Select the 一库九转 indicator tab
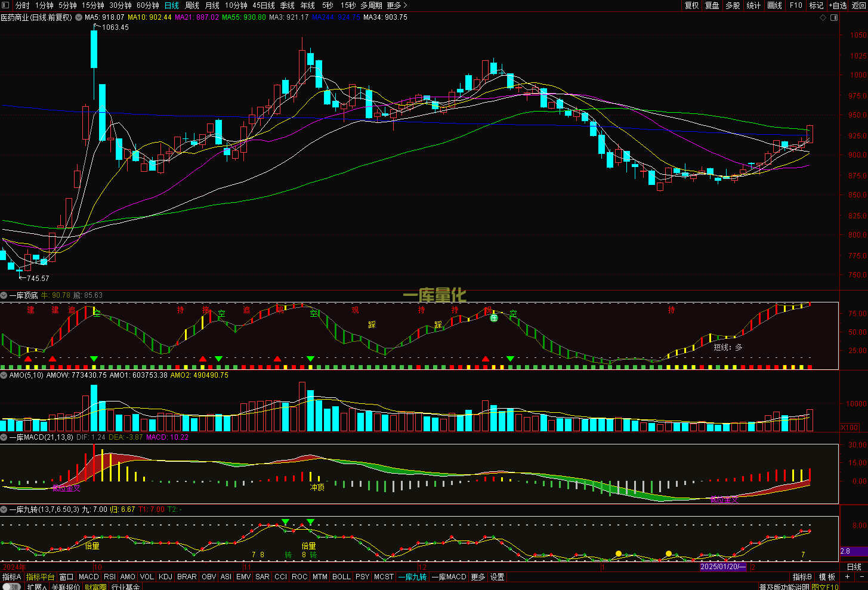 (x=413, y=577)
